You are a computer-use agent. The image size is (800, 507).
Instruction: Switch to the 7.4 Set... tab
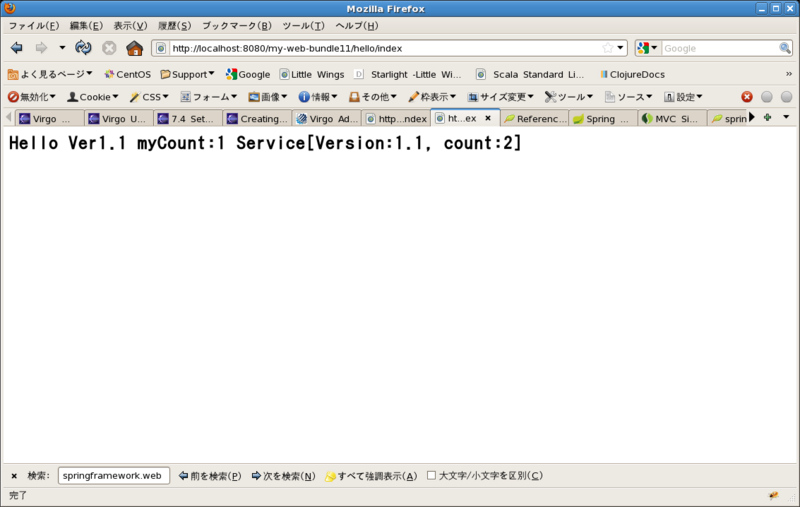(x=188, y=118)
